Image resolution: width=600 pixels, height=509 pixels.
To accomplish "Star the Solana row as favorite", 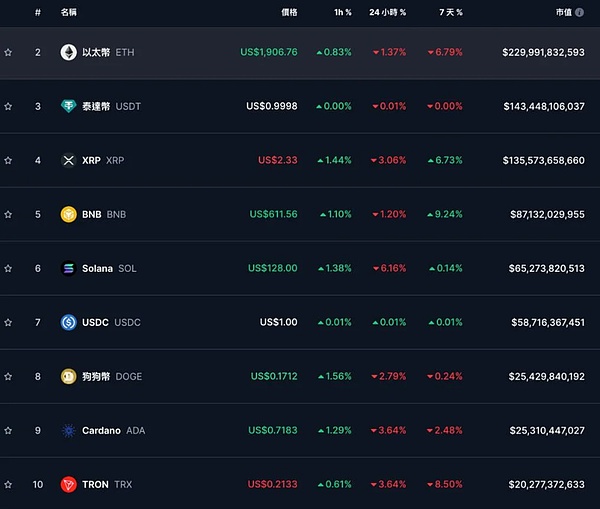I will coord(8,268).
